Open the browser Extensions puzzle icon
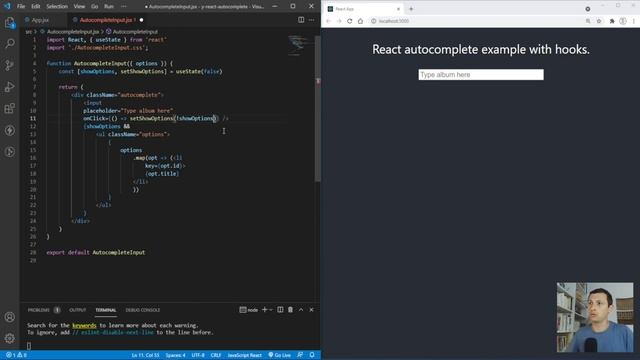Image resolution: width=640 pixels, height=360 pixels. pos(612,21)
